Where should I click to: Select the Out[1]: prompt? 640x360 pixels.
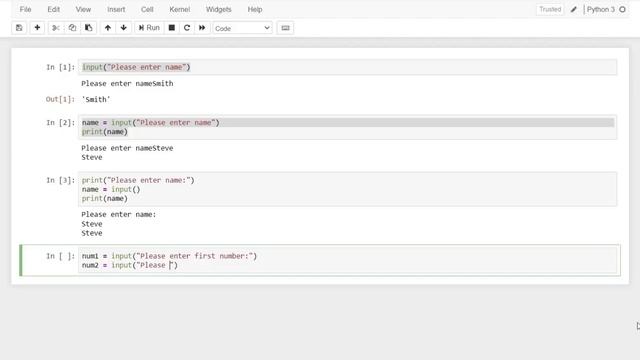pyautogui.click(x=60, y=99)
